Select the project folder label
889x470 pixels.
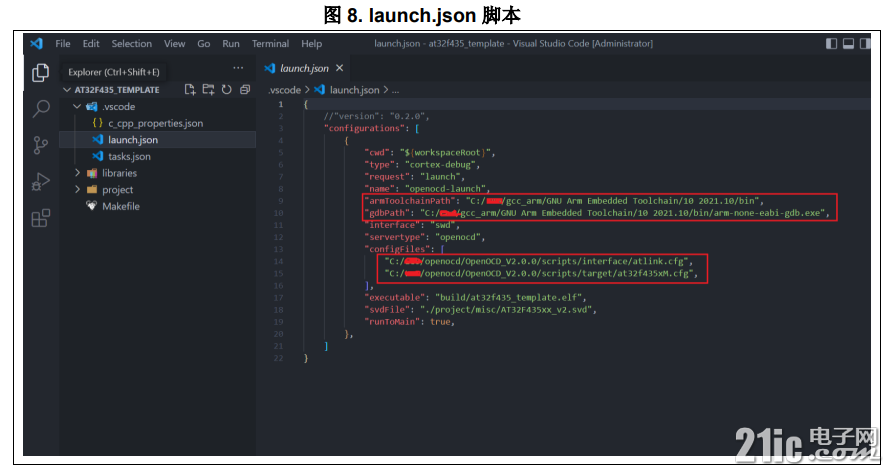(117, 189)
